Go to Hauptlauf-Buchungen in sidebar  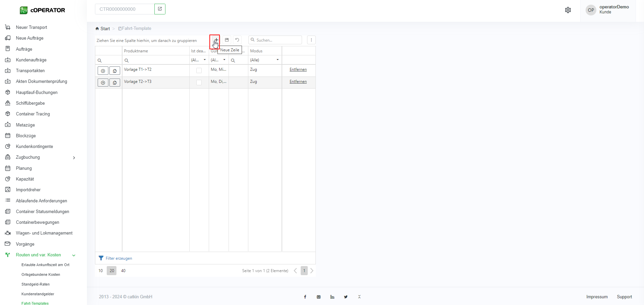click(x=37, y=93)
